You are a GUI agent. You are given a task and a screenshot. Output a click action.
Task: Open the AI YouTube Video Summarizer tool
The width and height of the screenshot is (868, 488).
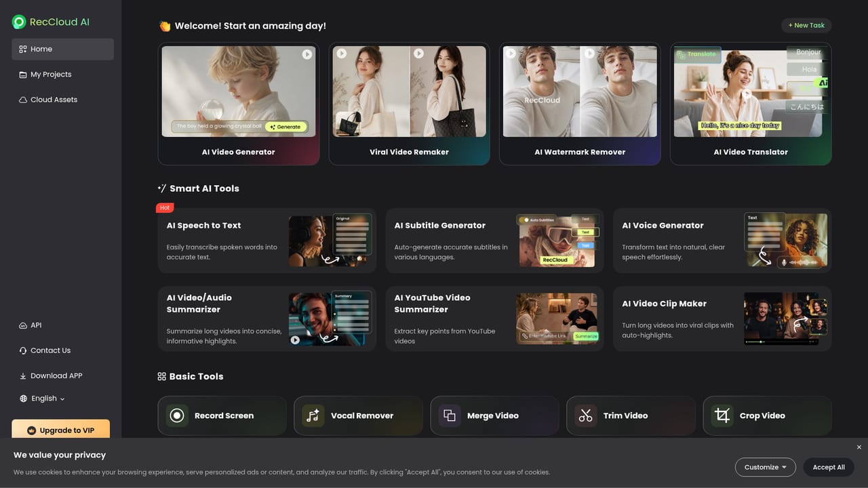pyautogui.click(x=494, y=319)
